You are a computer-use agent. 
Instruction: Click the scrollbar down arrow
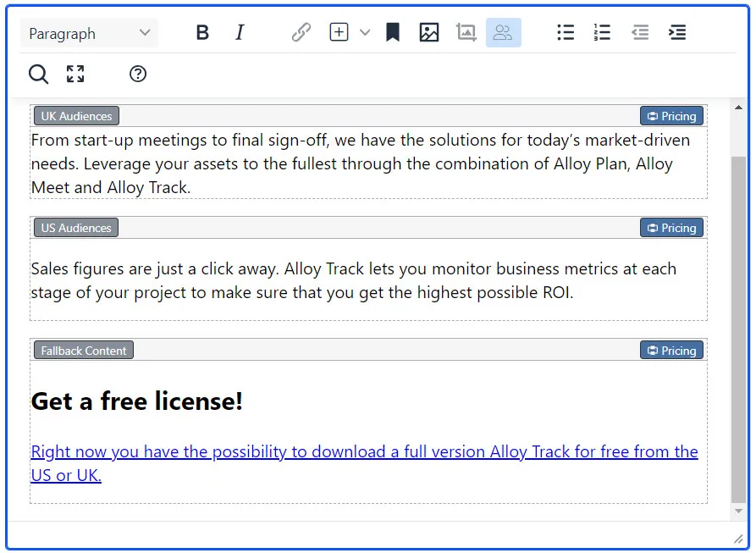pos(738,511)
